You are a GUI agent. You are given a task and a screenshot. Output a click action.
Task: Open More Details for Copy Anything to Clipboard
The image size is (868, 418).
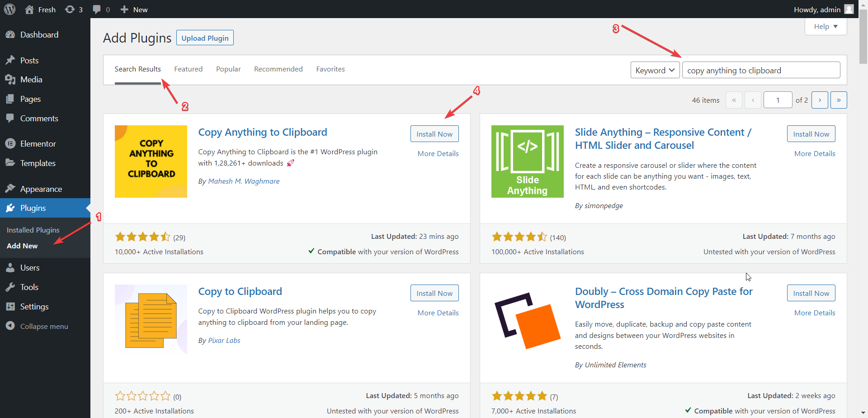pos(438,154)
